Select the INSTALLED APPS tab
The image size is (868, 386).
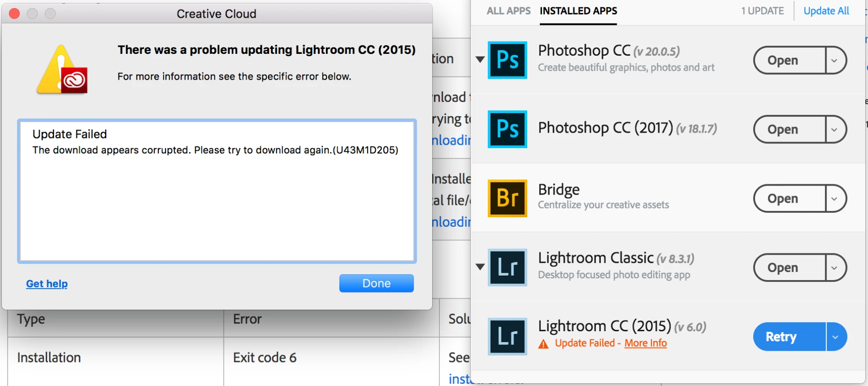pyautogui.click(x=578, y=11)
